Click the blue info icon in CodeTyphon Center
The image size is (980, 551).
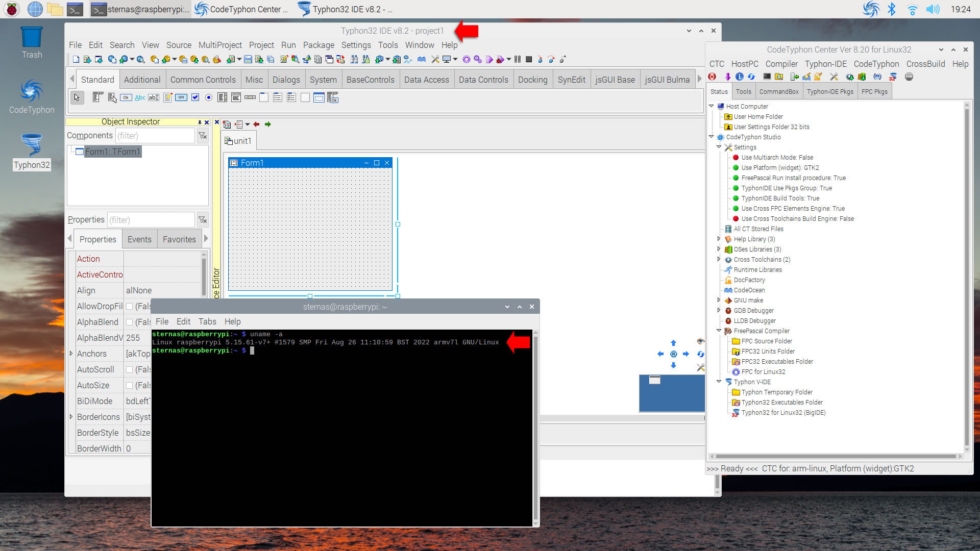[739, 77]
